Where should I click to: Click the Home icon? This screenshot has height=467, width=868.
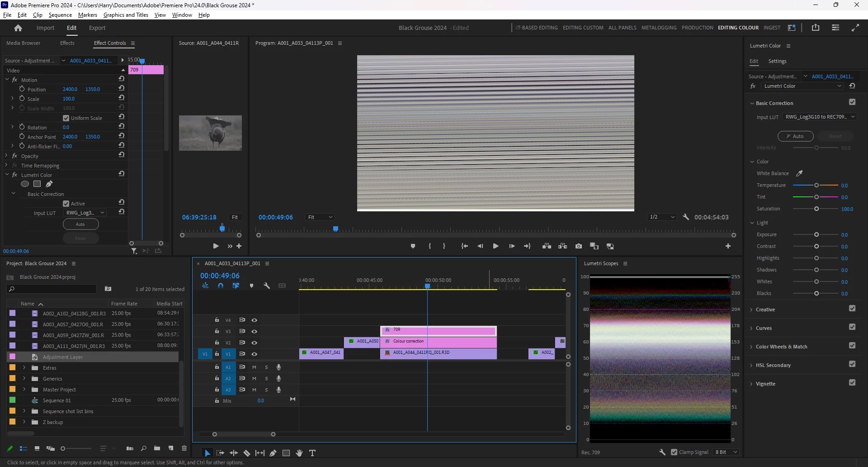(x=18, y=28)
